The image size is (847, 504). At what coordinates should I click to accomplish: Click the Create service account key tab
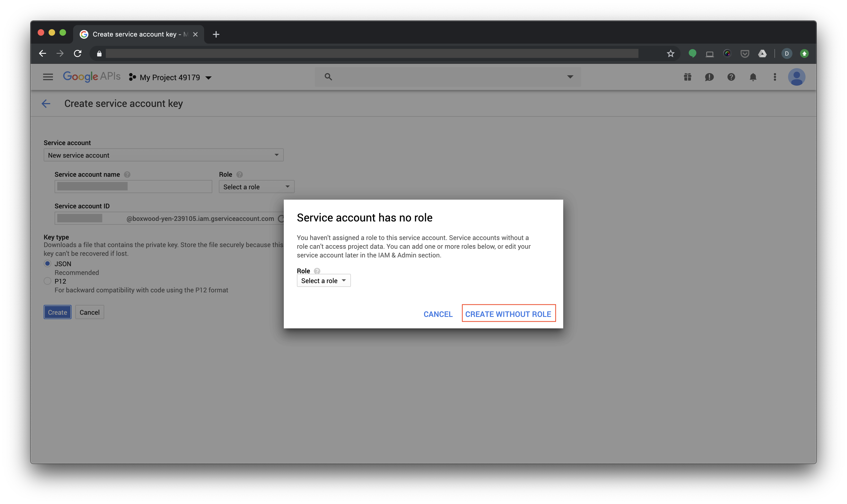click(135, 34)
